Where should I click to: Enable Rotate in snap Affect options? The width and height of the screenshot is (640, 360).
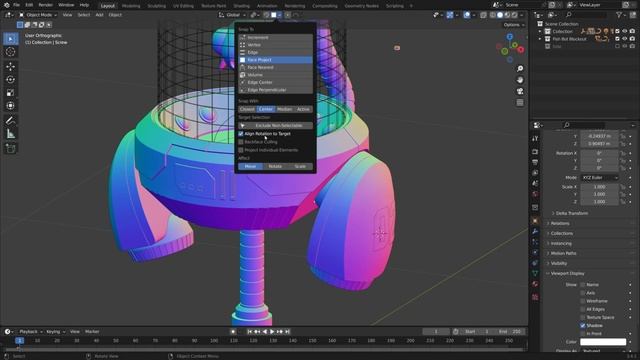coord(275,167)
